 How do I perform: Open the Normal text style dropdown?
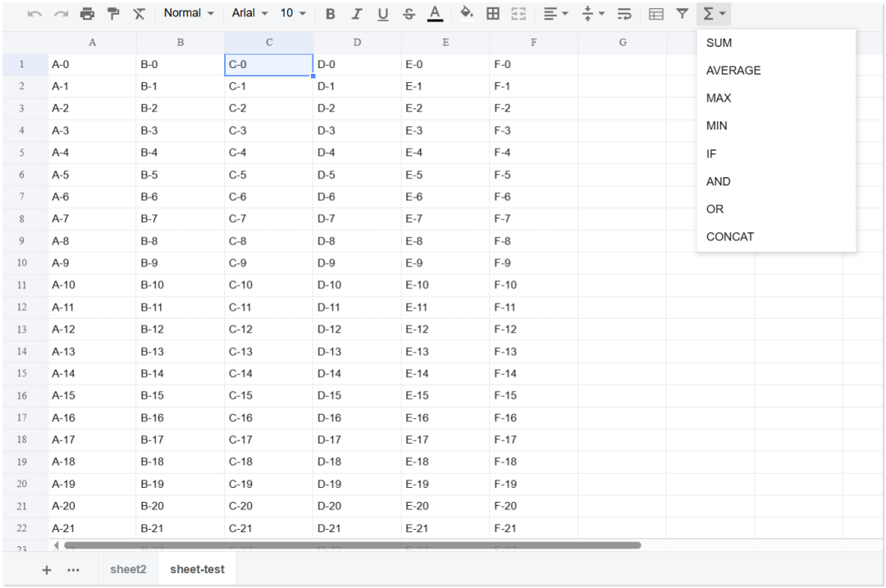click(x=189, y=13)
